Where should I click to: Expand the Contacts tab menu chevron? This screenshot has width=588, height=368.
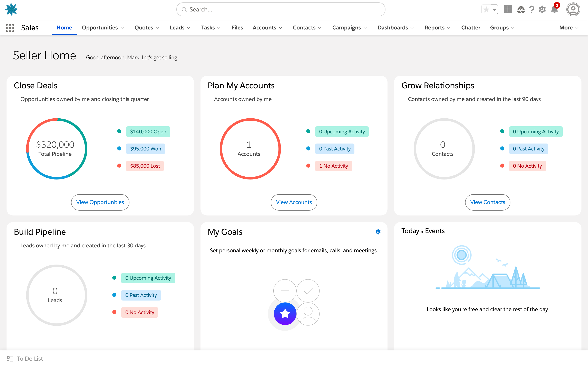pyautogui.click(x=320, y=28)
